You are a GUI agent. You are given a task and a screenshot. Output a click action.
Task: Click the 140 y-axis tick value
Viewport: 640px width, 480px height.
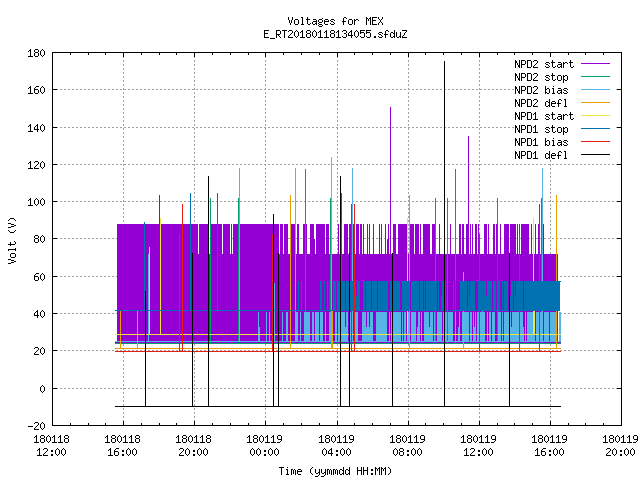pyautogui.click(x=36, y=128)
